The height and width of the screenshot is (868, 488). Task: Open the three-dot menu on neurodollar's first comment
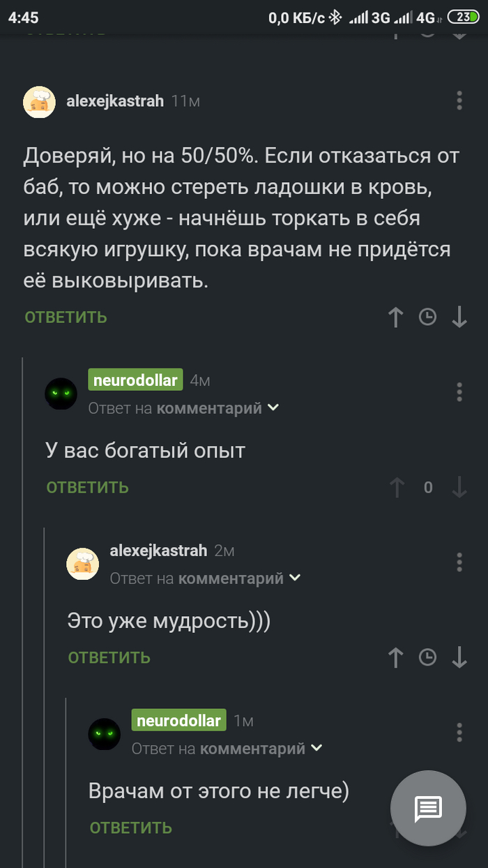tap(459, 392)
